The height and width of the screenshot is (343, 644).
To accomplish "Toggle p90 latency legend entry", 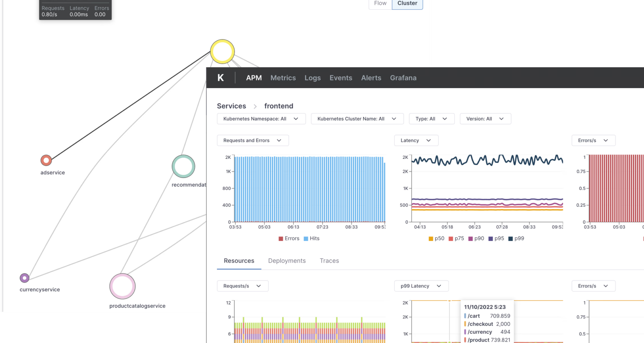I will (x=476, y=238).
